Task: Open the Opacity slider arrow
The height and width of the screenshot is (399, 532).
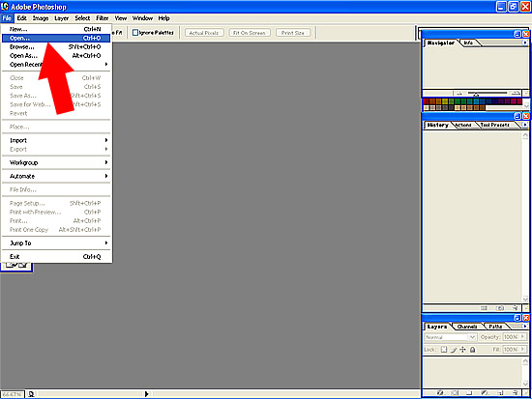Action: tap(523, 337)
